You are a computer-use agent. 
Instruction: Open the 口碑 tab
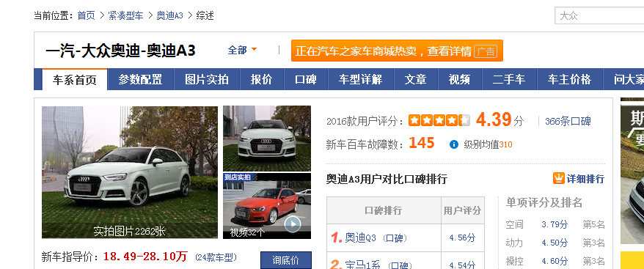coord(306,80)
